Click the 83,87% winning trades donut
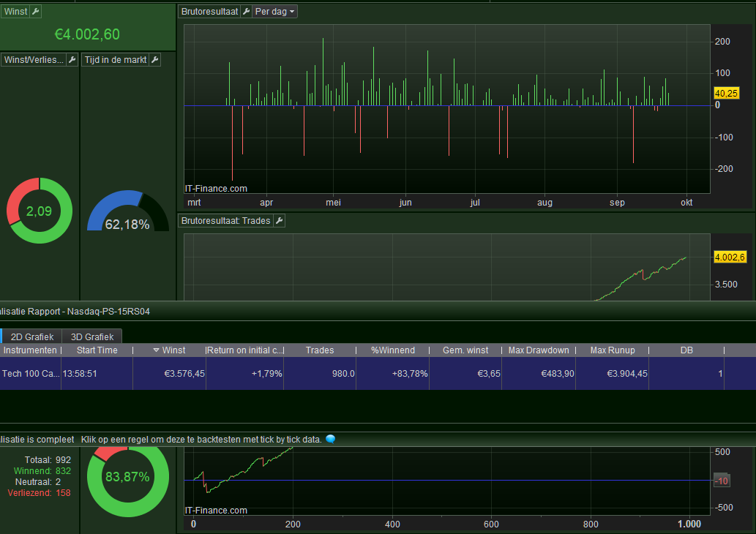This screenshot has height=534, width=756. (x=128, y=476)
